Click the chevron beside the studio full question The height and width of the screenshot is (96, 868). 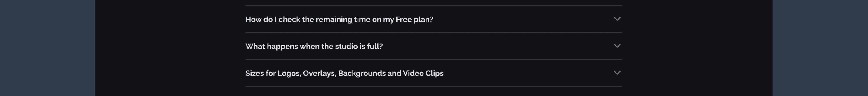(x=617, y=46)
